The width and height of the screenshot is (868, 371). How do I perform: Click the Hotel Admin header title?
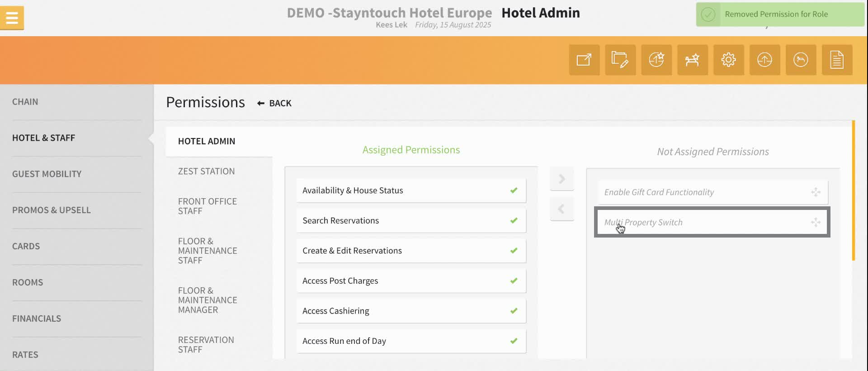click(541, 13)
